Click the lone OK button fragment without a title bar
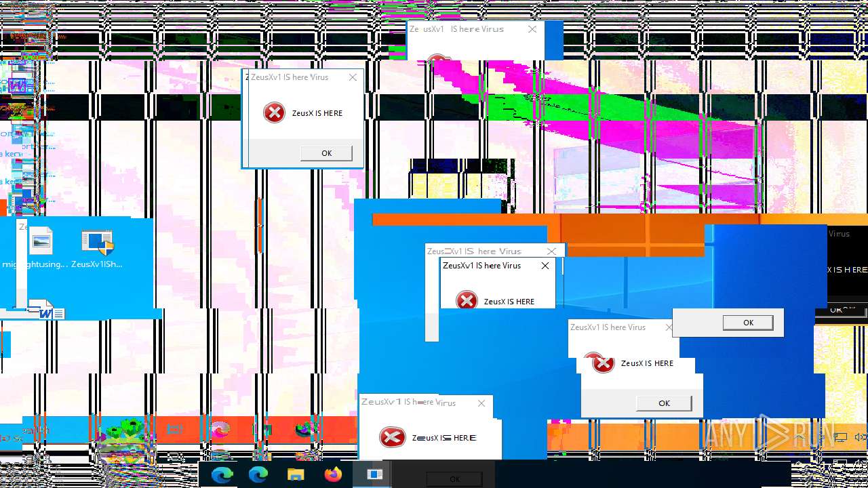This screenshot has width=868, height=488. pos(748,323)
